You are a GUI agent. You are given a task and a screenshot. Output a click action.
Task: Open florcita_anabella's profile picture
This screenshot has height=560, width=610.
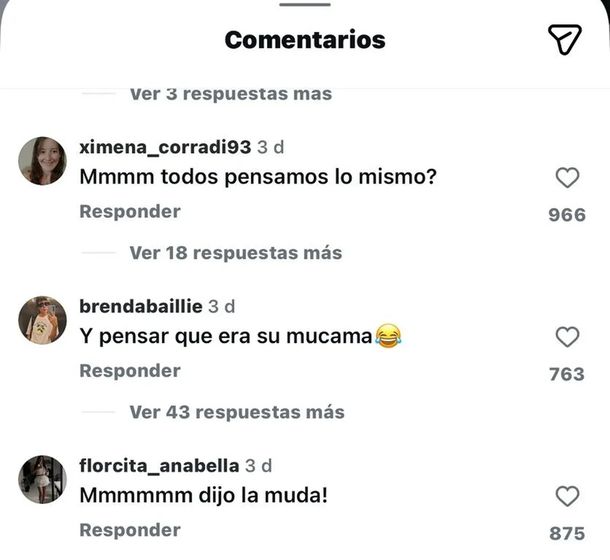(x=42, y=479)
